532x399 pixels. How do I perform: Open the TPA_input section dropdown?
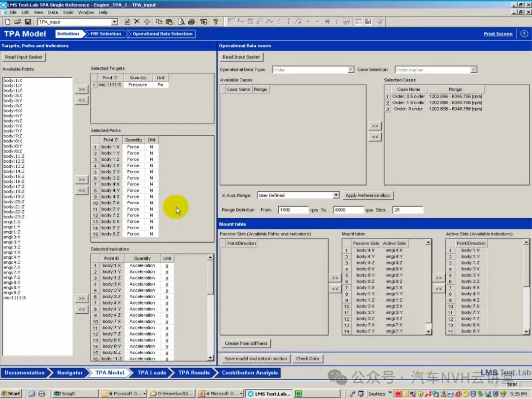115,22
